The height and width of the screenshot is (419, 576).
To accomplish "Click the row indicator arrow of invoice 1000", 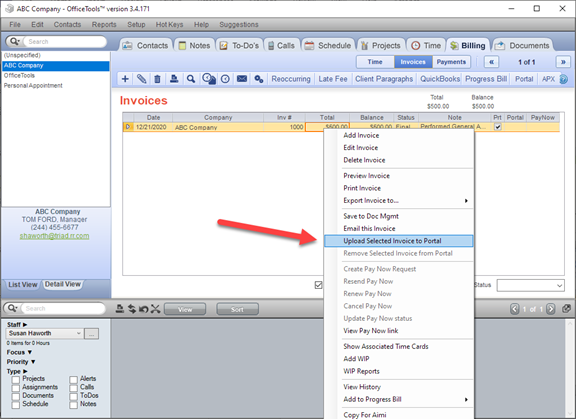I will point(128,127).
